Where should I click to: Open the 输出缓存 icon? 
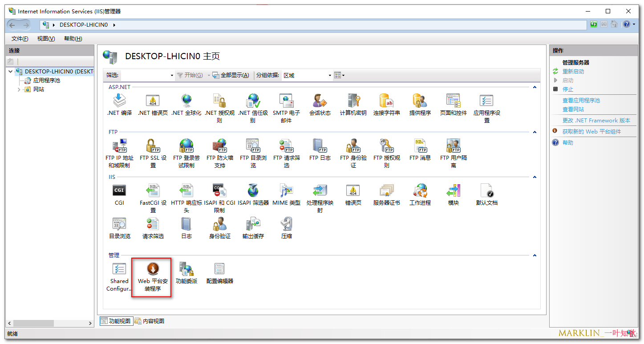pos(253,224)
